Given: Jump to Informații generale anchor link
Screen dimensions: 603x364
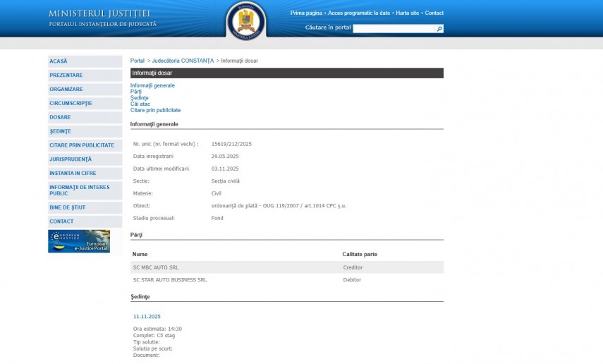Looking at the screenshot, I should pyautogui.click(x=152, y=85).
